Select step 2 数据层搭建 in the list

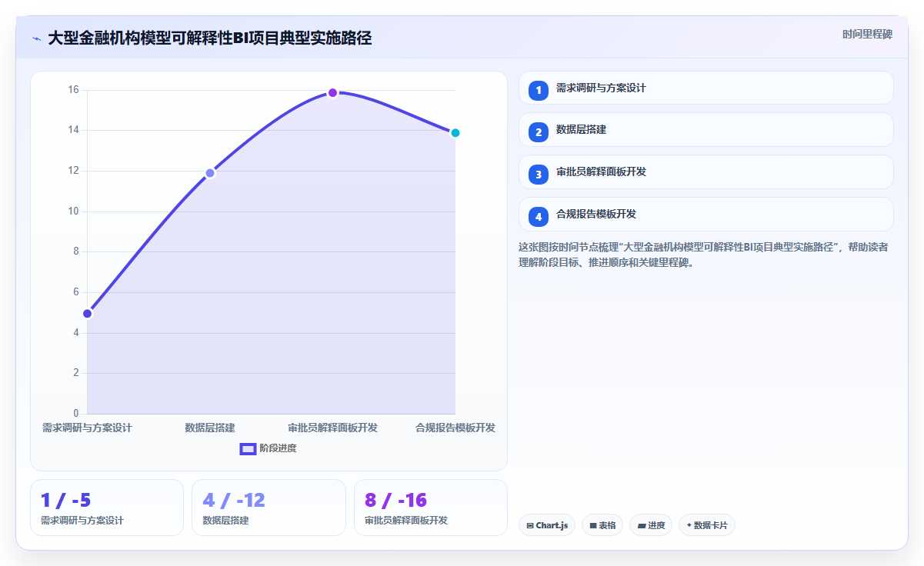tap(706, 129)
